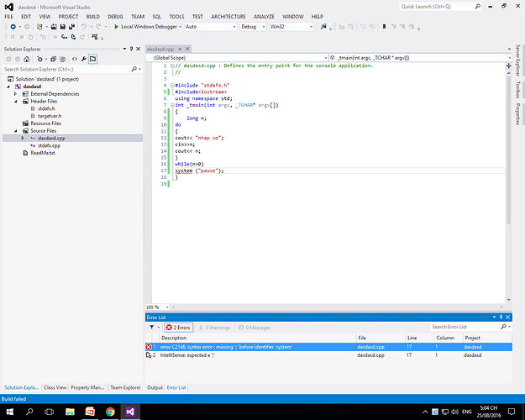Collapse the _tmain function outline

click(x=172, y=105)
